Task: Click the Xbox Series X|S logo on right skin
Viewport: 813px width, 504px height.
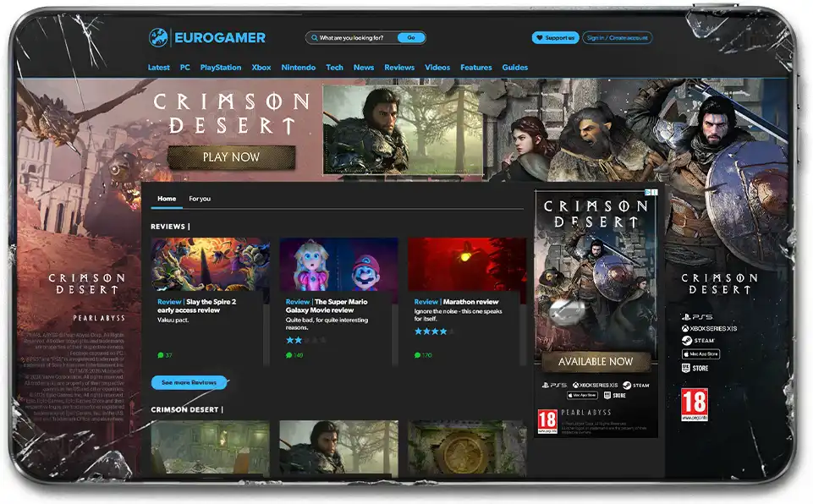Action: pos(709,328)
